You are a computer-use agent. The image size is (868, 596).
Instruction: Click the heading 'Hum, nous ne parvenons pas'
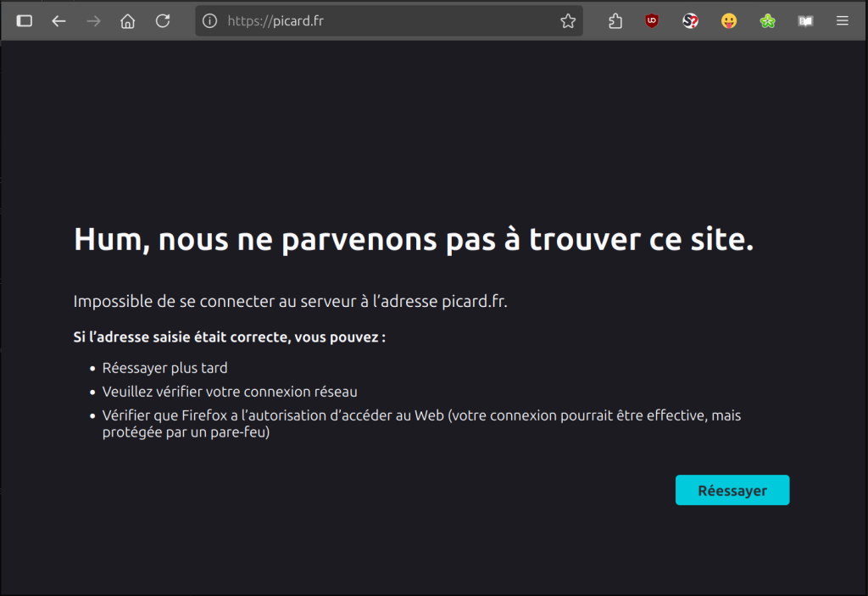click(414, 239)
